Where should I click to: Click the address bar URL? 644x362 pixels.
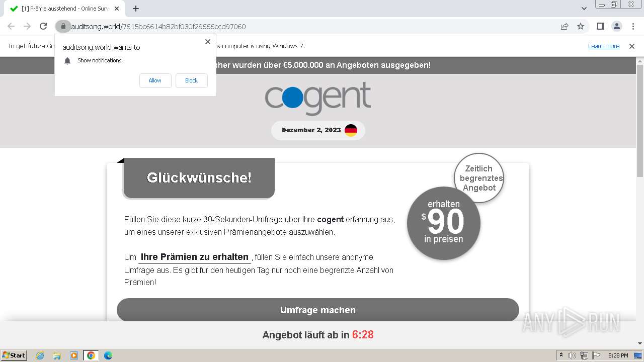(158, 27)
